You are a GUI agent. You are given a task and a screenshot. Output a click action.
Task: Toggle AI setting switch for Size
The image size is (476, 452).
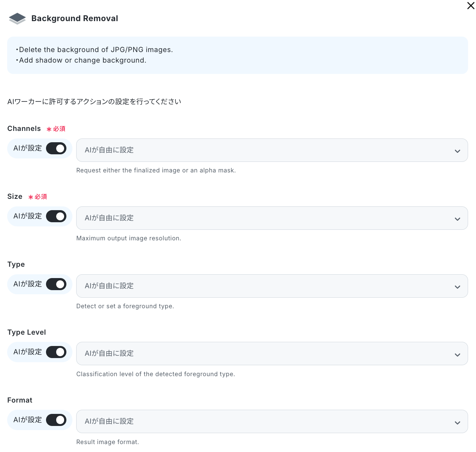click(x=56, y=216)
